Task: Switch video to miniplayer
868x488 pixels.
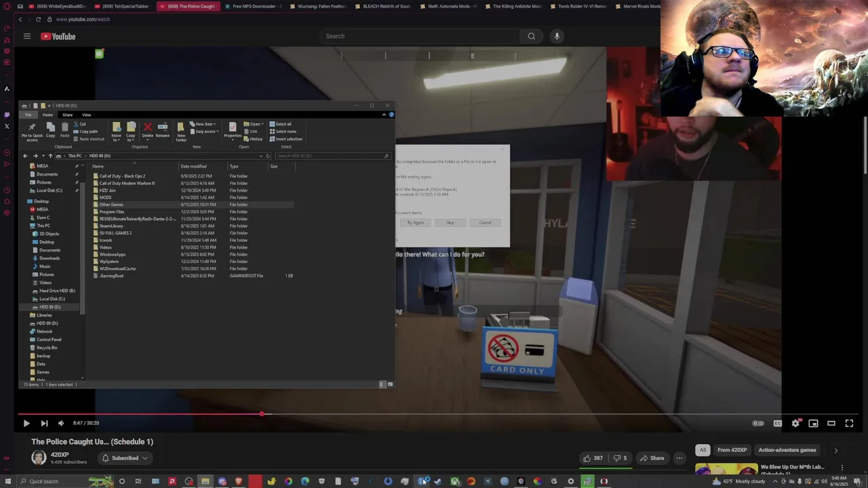Action: [813, 423]
